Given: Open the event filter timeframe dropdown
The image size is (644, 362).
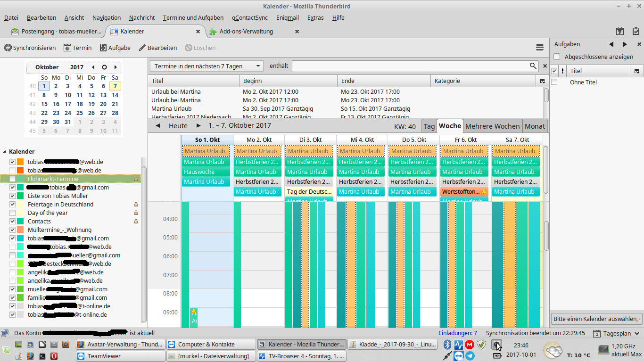Looking at the screenshot, I should (206, 66).
